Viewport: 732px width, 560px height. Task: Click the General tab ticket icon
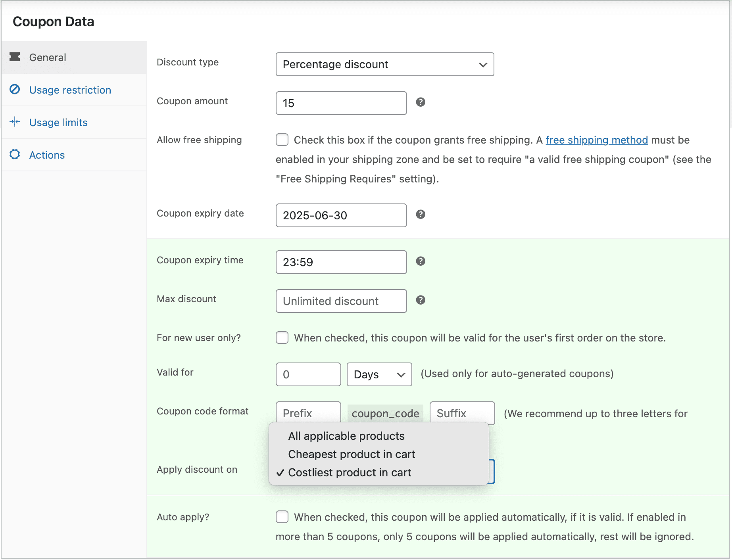[15, 57]
